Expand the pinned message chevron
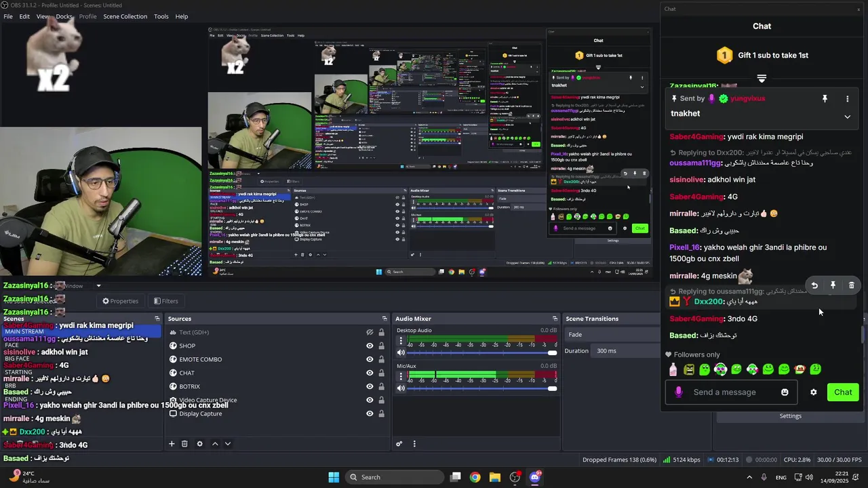This screenshot has height=488, width=868. 847,117
